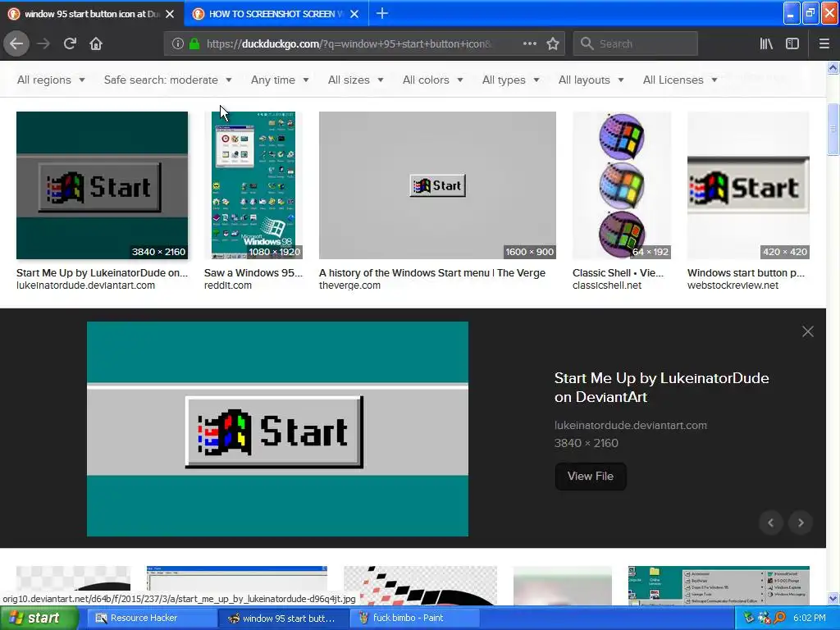Show next image in detail panel
The height and width of the screenshot is (630, 840).
point(801,523)
